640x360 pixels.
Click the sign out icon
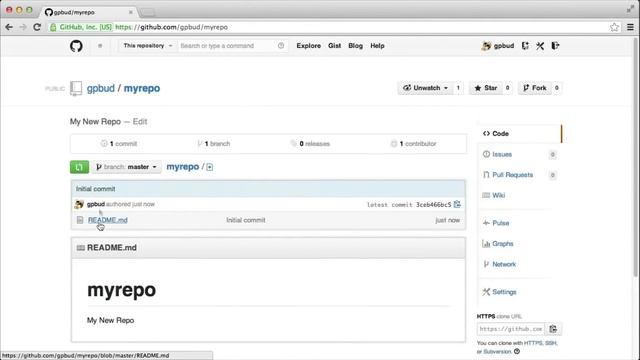pyautogui.click(x=555, y=46)
